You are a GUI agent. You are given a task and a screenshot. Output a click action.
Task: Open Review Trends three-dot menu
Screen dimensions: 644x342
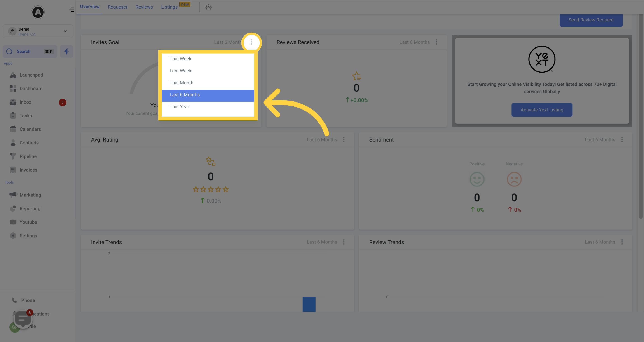[x=622, y=242]
